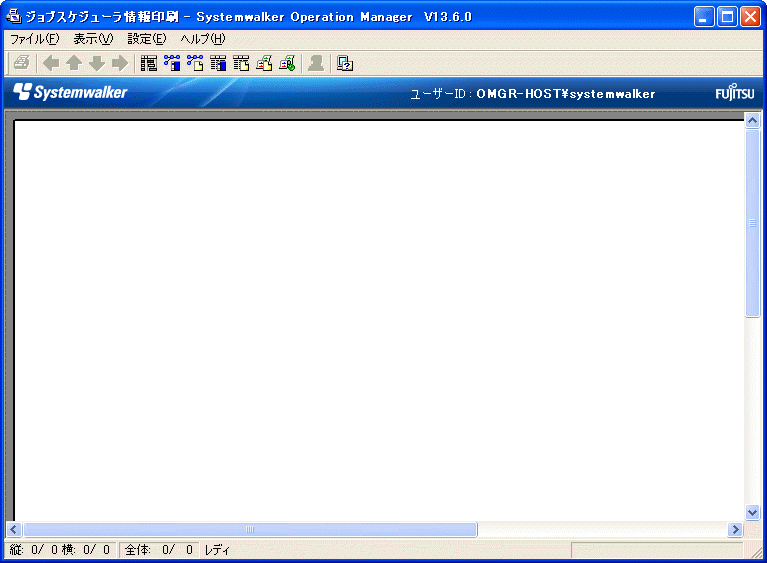
Task: Close the Systemwalker Operation Manager window
Action: [x=750, y=17]
